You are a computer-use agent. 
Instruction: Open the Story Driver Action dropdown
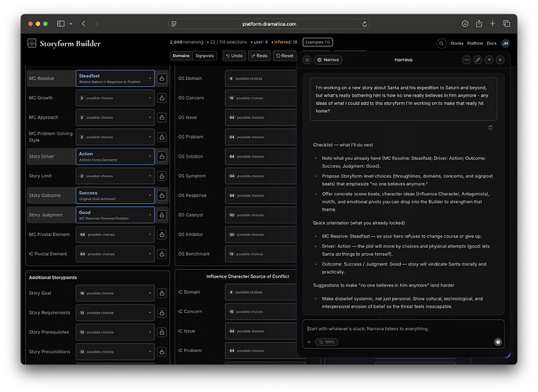[x=115, y=157]
